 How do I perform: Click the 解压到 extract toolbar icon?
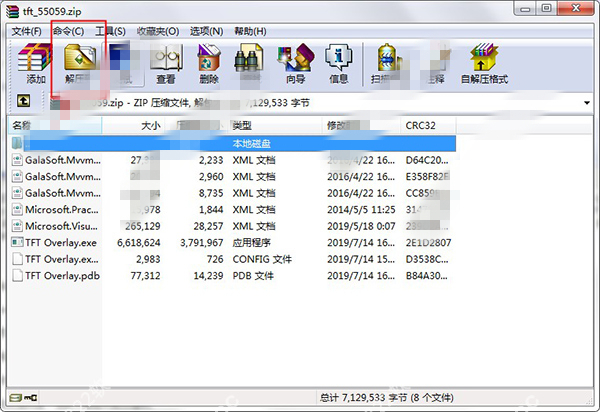pyautogui.click(x=80, y=57)
